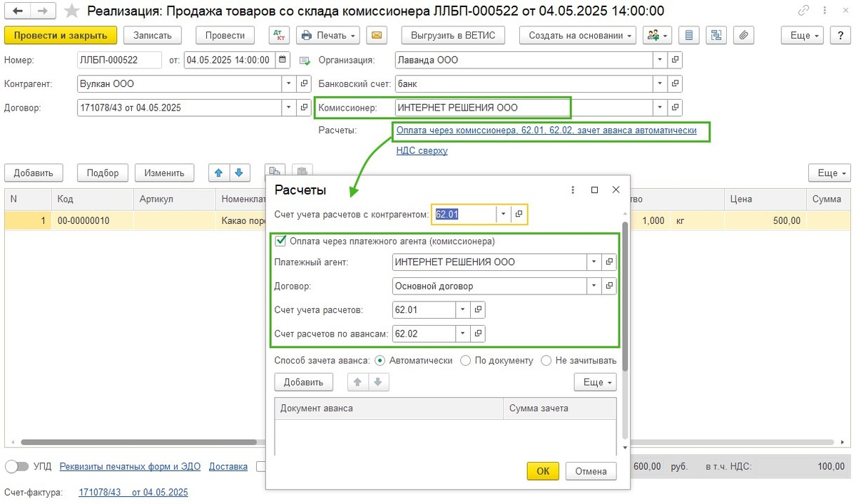Open the structure of subordination icon
The height and width of the screenshot is (504, 856).
click(715, 35)
